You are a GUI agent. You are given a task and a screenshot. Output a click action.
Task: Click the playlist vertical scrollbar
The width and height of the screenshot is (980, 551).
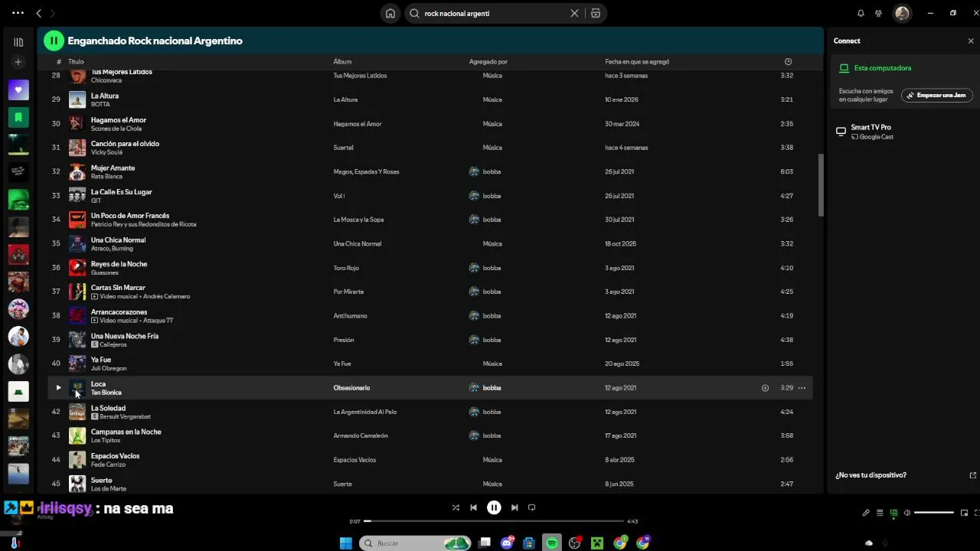point(821,184)
